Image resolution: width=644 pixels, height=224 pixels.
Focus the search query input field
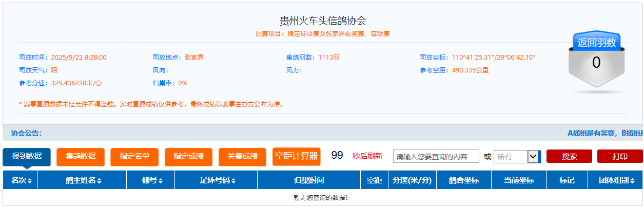pyautogui.click(x=436, y=157)
